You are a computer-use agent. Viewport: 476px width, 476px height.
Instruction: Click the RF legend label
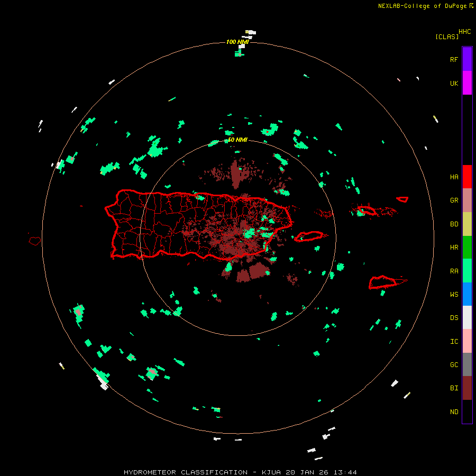coord(454,59)
